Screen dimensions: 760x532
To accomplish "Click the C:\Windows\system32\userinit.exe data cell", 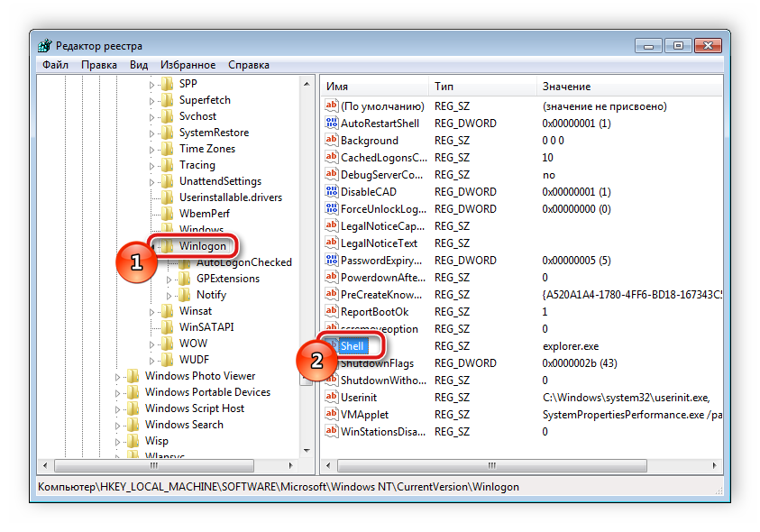I will click(x=627, y=398).
